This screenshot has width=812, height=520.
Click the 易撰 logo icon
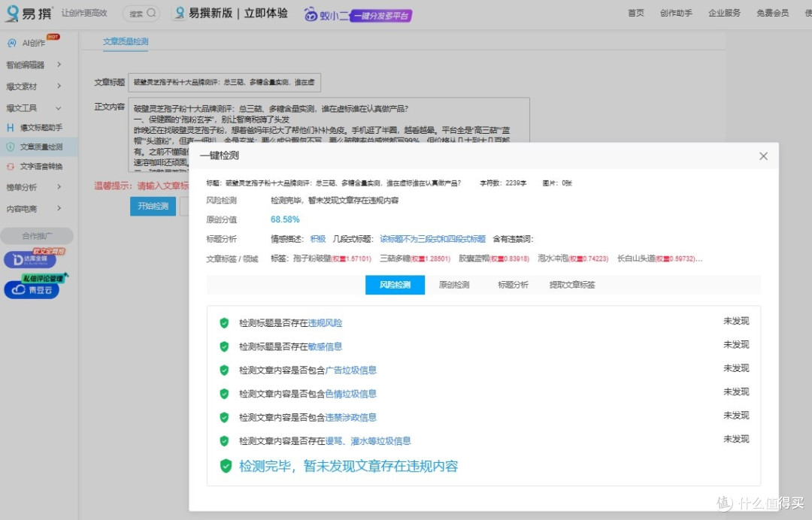[13, 13]
